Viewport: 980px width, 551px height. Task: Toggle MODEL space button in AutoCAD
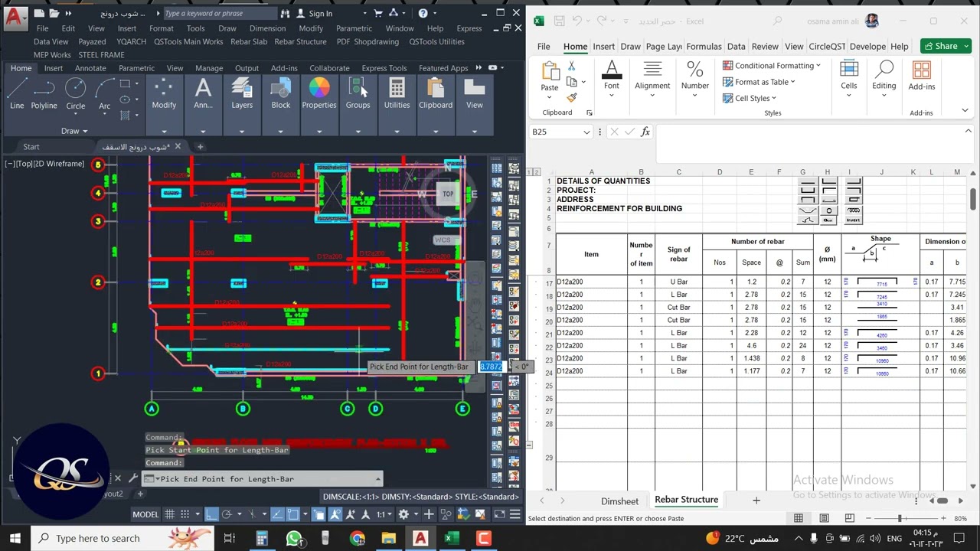[x=145, y=514]
